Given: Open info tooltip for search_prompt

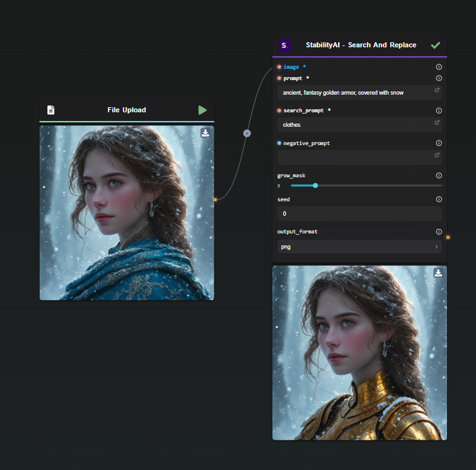Looking at the screenshot, I should click(439, 111).
